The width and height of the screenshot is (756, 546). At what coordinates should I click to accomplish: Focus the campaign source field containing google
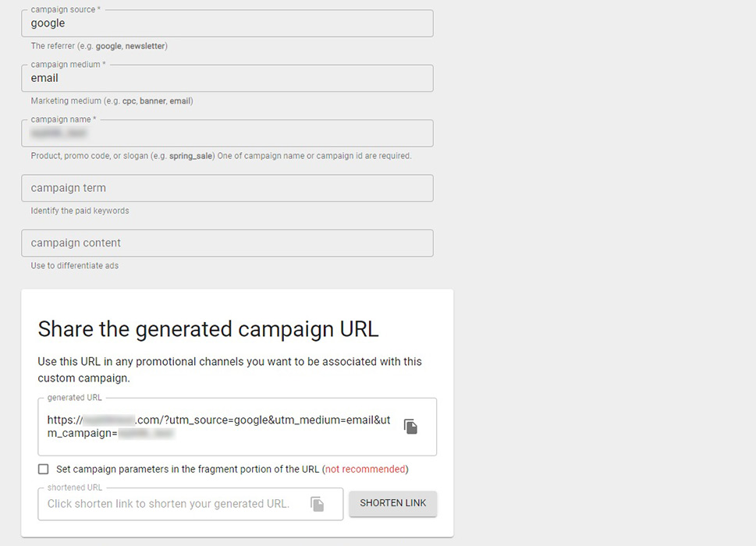pyautogui.click(x=227, y=23)
